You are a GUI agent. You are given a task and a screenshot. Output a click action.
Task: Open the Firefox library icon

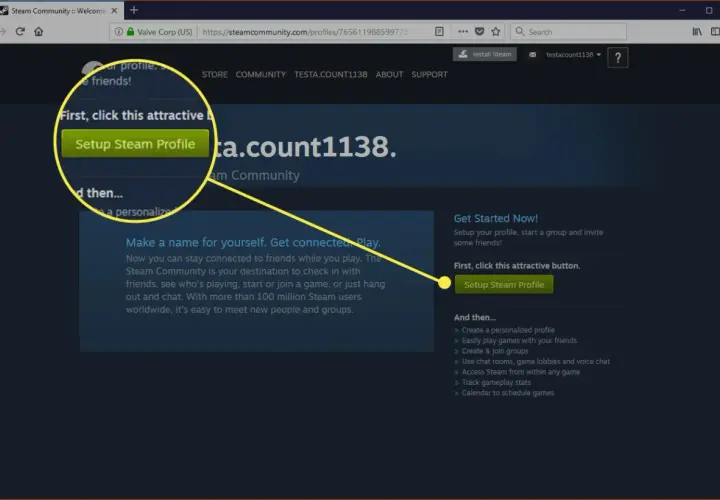tap(697, 31)
